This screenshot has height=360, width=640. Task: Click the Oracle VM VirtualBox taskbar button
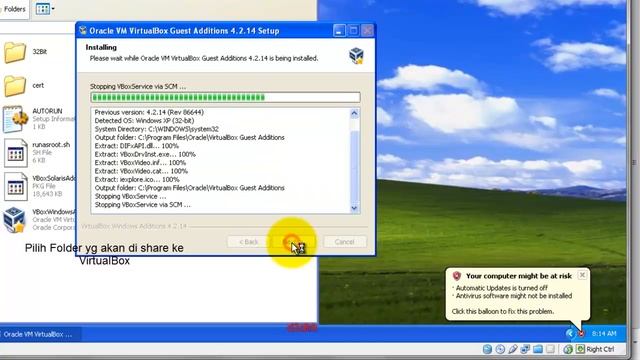(40, 334)
